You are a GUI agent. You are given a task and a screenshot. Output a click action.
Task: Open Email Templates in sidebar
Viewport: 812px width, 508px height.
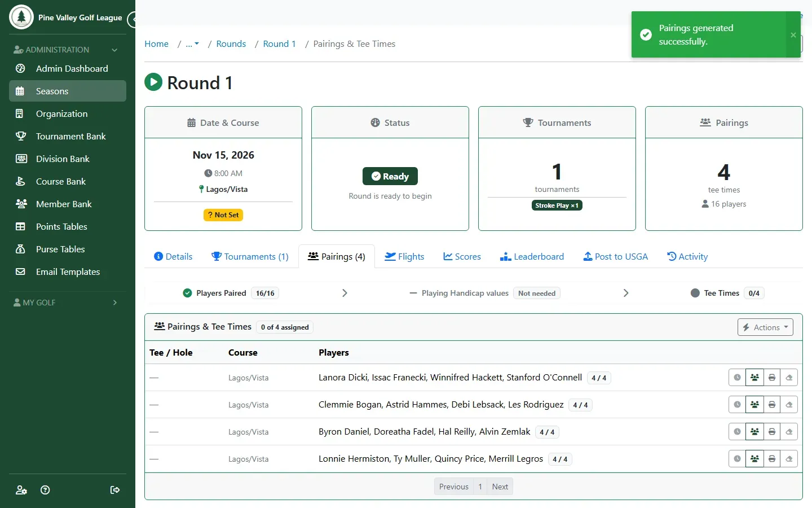(x=68, y=271)
